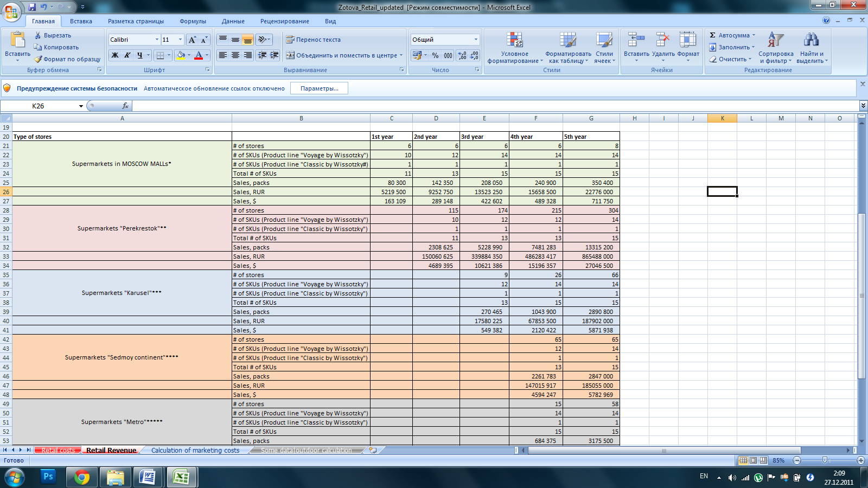
Task: Open Conditional Formatting (Условное форматирование)
Action: pos(515,47)
